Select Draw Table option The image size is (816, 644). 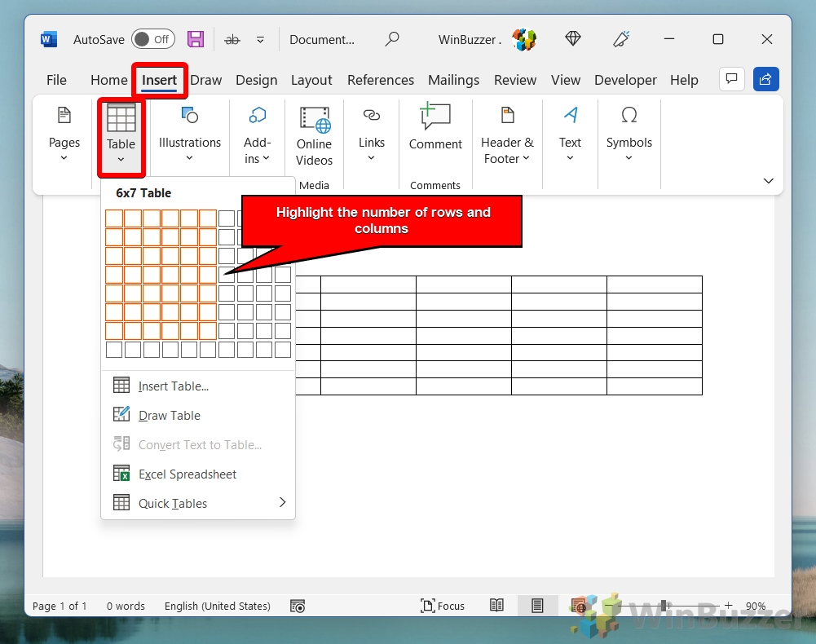click(x=169, y=416)
